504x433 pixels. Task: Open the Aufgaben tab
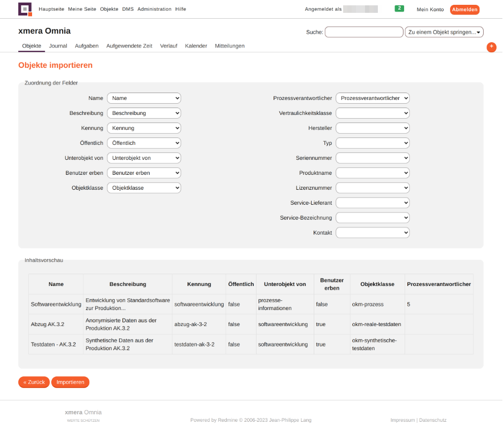pos(87,46)
